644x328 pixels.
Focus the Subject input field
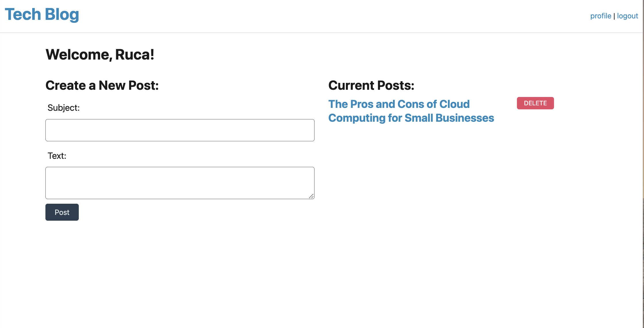pos(180,130)
